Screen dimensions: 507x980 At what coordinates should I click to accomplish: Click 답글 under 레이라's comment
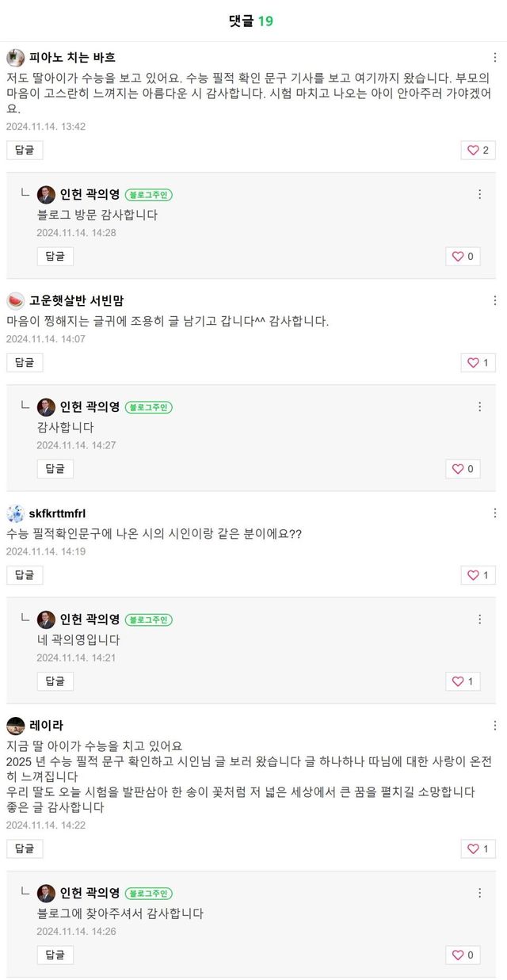coord(25,849)
